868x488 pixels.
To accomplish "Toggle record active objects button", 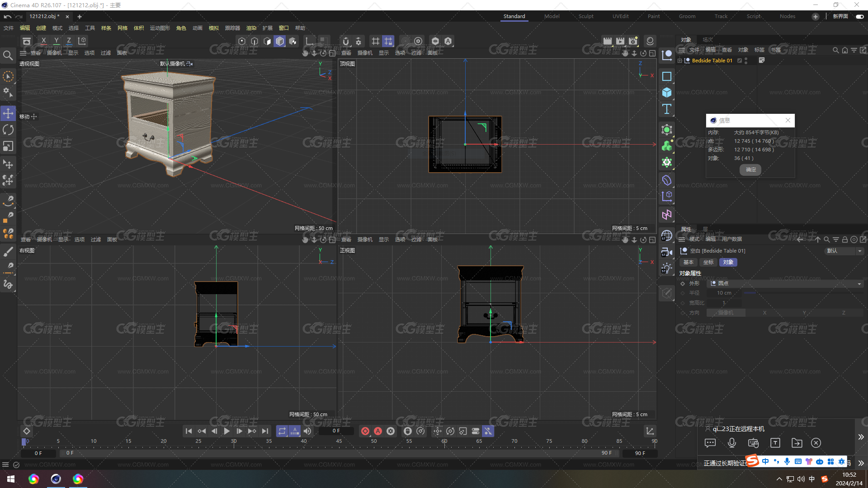I will pyautogui.click(x=365, y=431).
